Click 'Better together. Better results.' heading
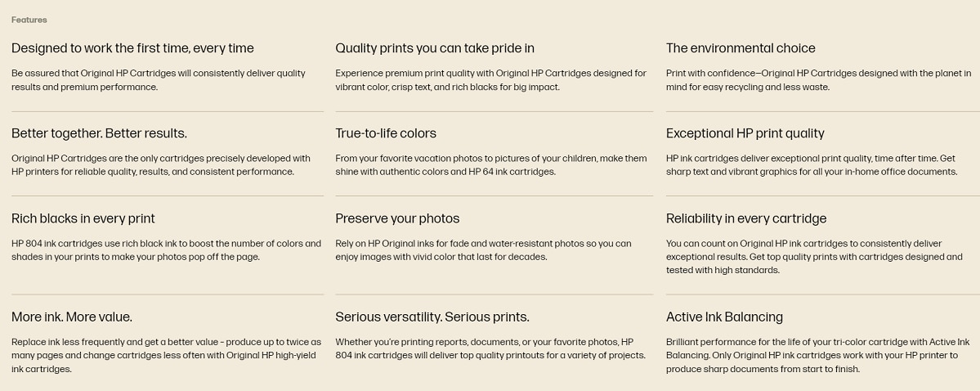The height and width of the screenshot is (391, 980). pyautogui.click(x=100, y=133)
